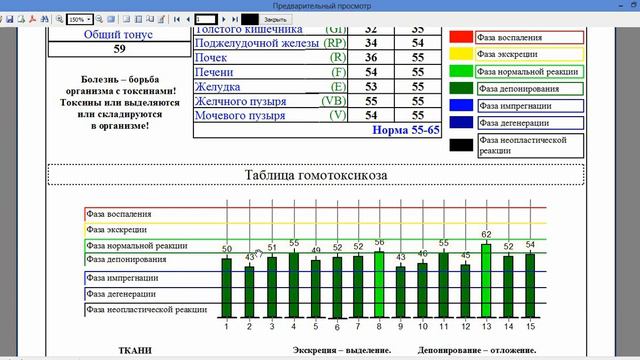Click the Save report icon
This screenshot has width=640, height=360.
point(10,19)
